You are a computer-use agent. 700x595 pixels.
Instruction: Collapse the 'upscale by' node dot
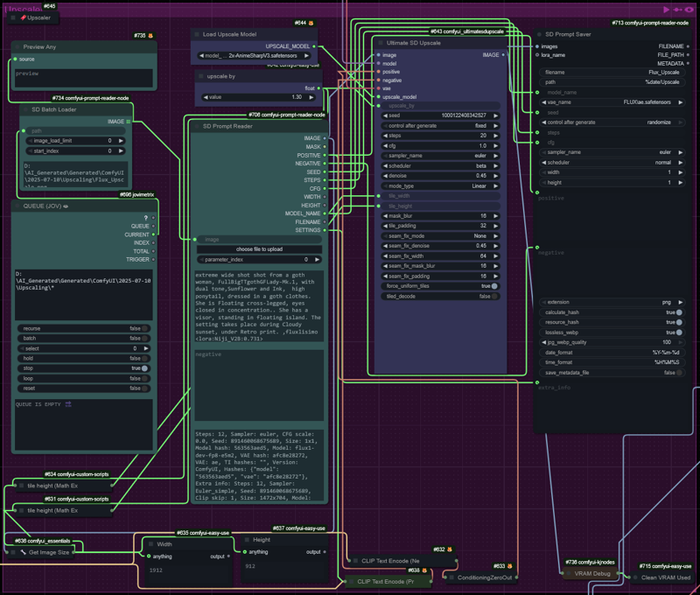201,76
